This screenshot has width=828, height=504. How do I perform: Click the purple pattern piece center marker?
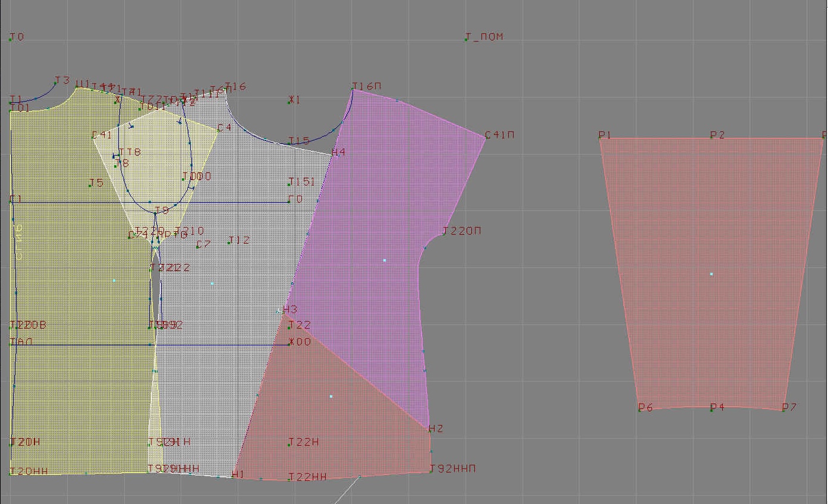(x=385, y=260)
